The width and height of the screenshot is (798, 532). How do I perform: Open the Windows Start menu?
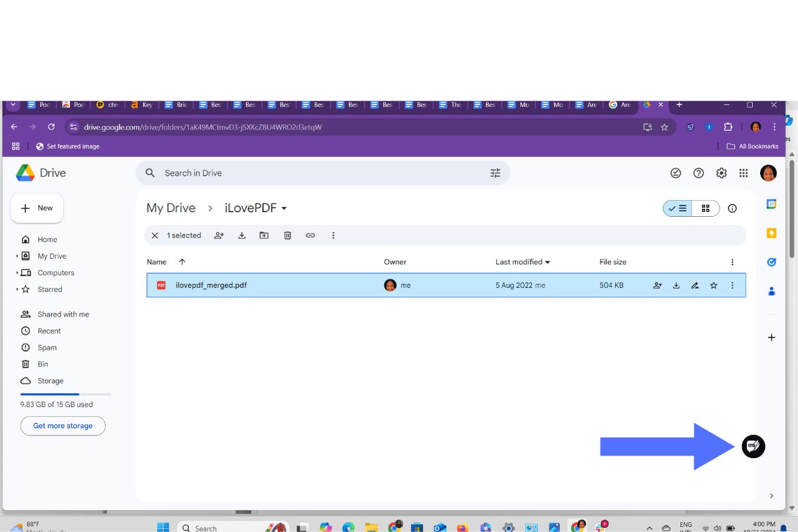coord(163,527)
